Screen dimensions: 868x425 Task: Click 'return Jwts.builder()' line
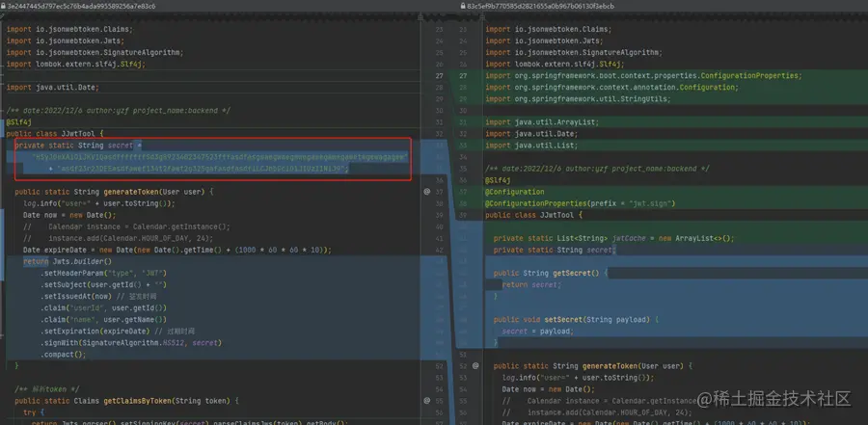point(68,262)
